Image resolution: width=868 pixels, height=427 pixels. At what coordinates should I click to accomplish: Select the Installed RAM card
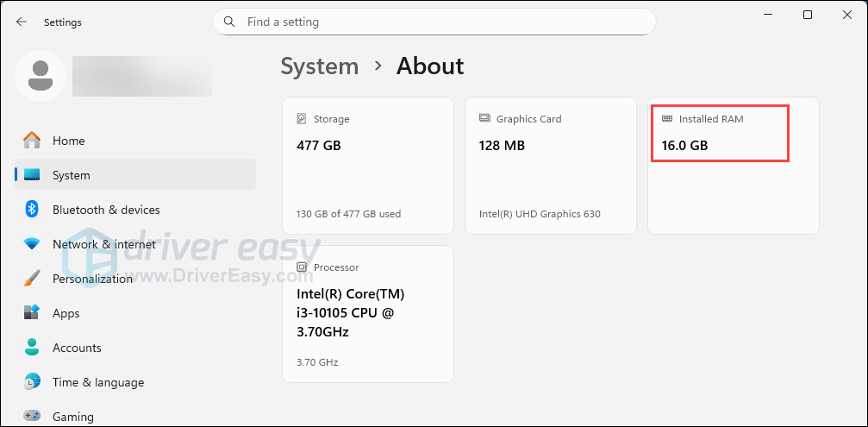click(733, 166)
